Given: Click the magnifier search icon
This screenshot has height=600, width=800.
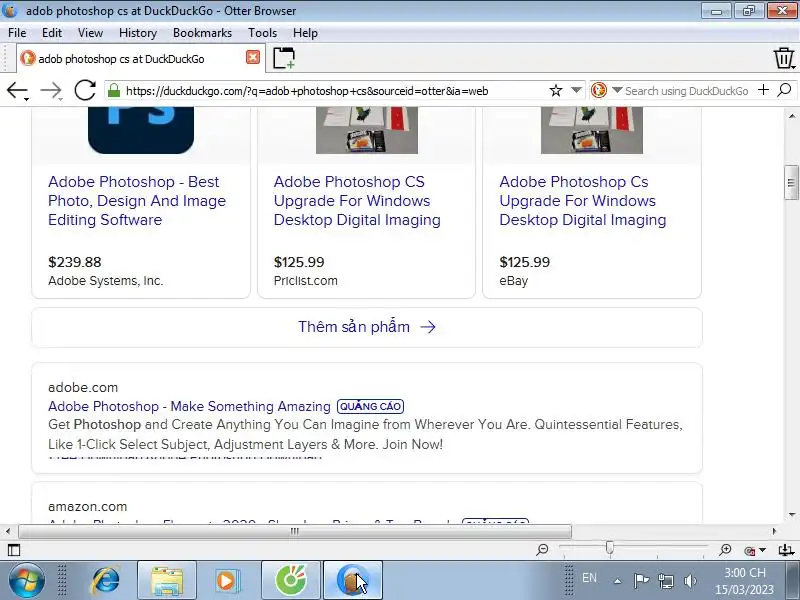Looking at the screenshot, I should (x=784, y=90).
